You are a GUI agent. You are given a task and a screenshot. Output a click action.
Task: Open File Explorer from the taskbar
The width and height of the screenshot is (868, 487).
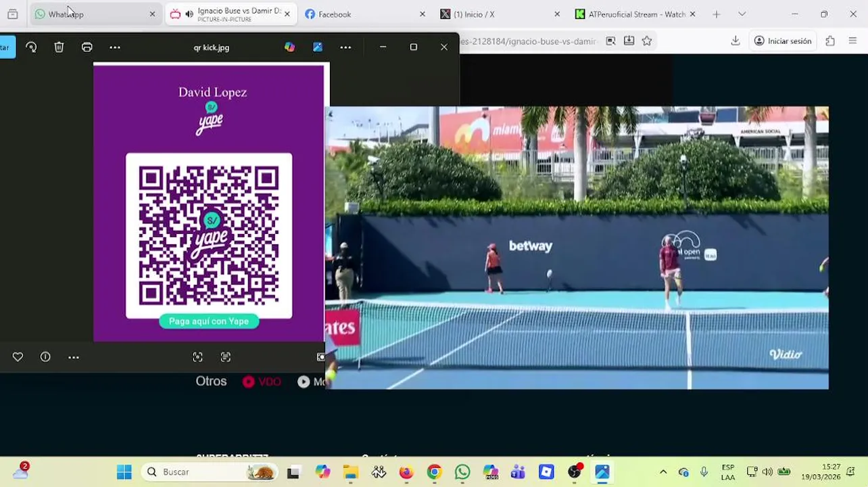tap(350, 472)
